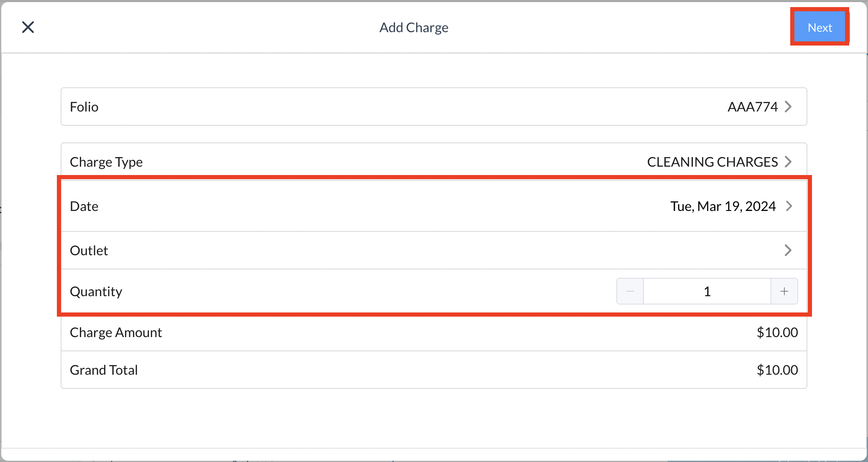Click the Grand Total $10.00 value
Image resolution: width=868 pixels, height=462 pixels.
777,370
